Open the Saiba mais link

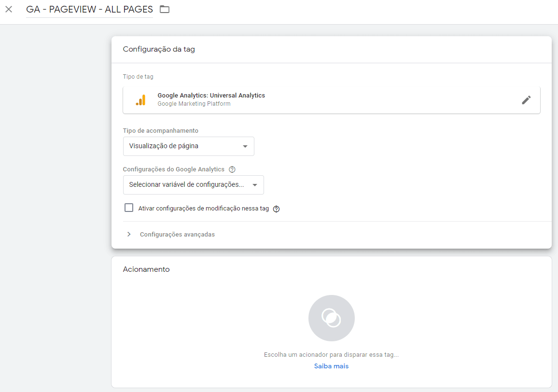[x=331, y=366]
